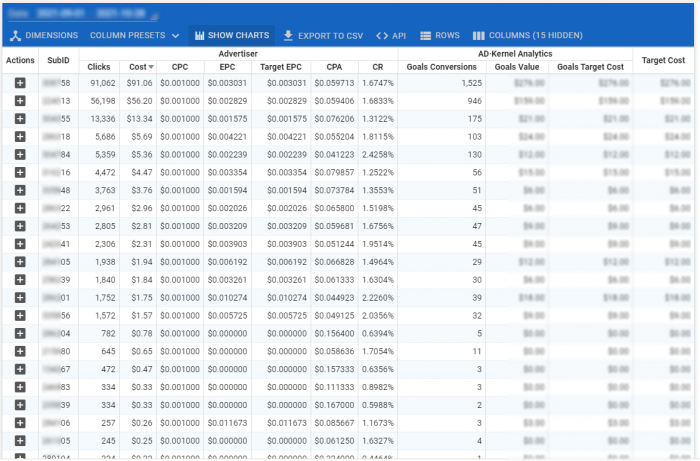Open the API option

pos(391,36)
